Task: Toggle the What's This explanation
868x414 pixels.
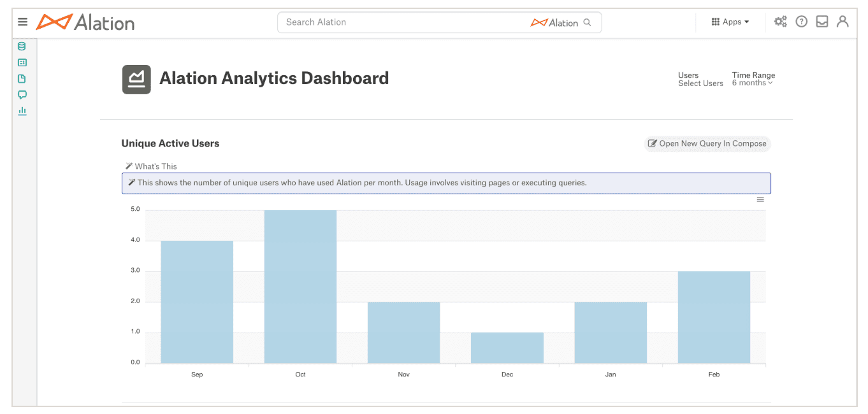Action: (x=150, y=166)
